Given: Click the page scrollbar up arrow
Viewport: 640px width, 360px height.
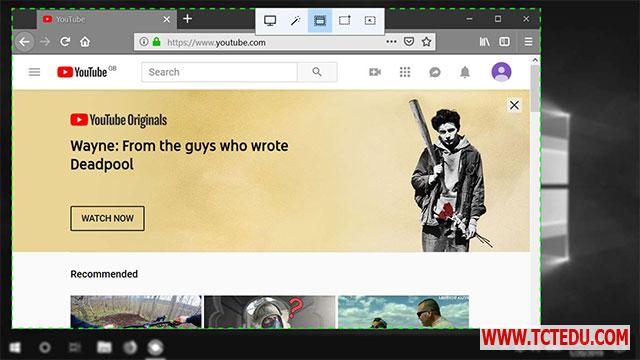Looking at the screenshot, I should click(x=535, y=60).
